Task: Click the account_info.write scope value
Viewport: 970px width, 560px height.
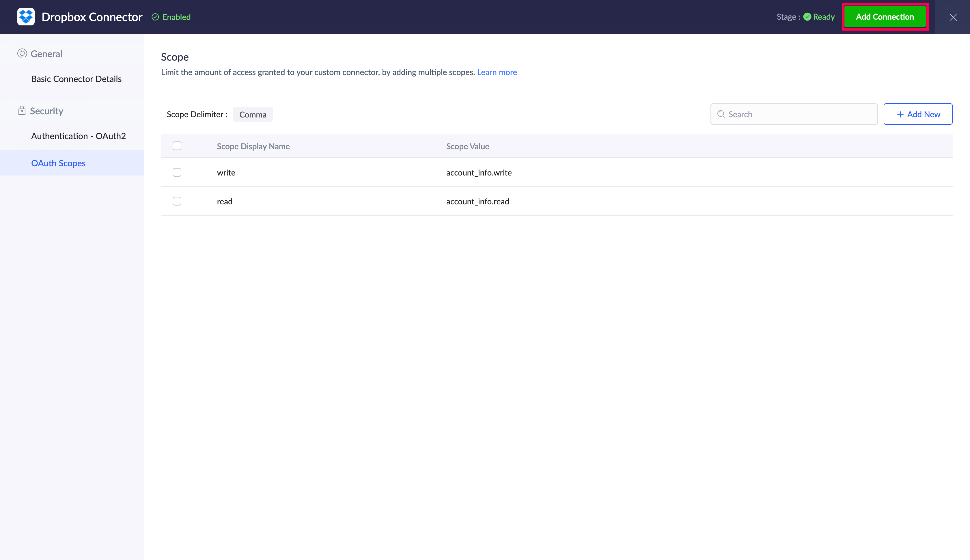Action: pos(478,173)
